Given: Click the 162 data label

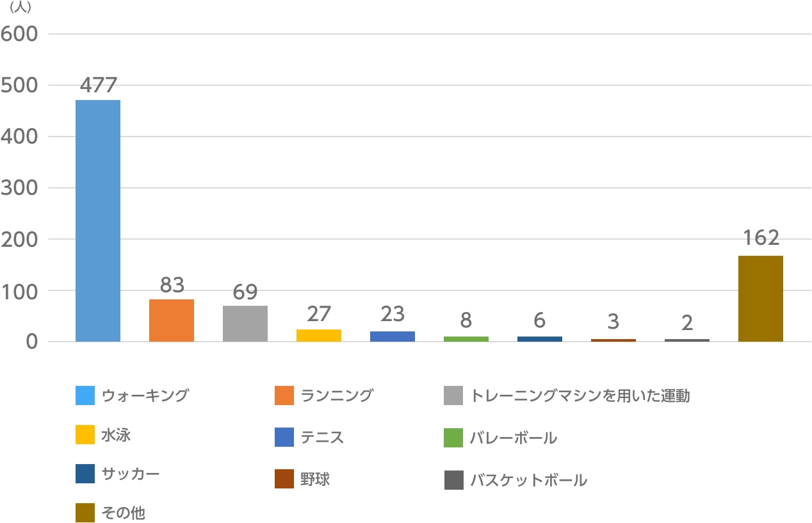Looking at the screenshot, I should (x=761, y=238).
